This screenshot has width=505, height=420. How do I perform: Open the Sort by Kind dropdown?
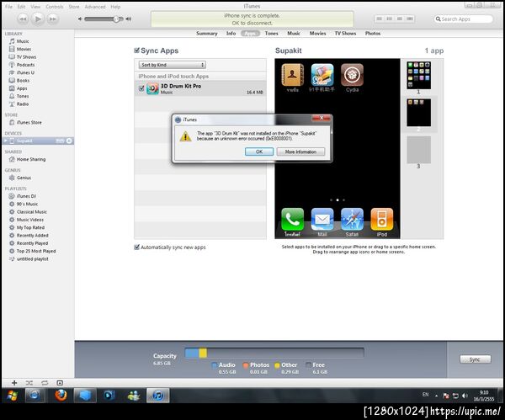(173, 65)
